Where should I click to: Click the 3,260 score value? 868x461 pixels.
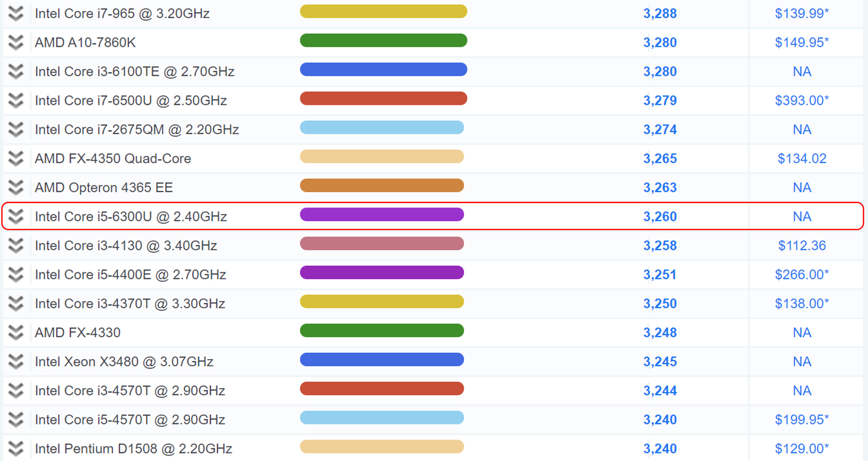click(660, 216)
